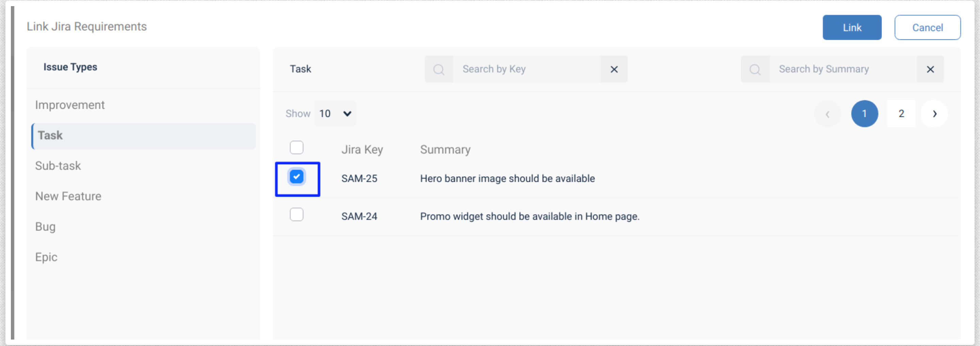Click the Link Jira Requirements title

pos(86,27)
